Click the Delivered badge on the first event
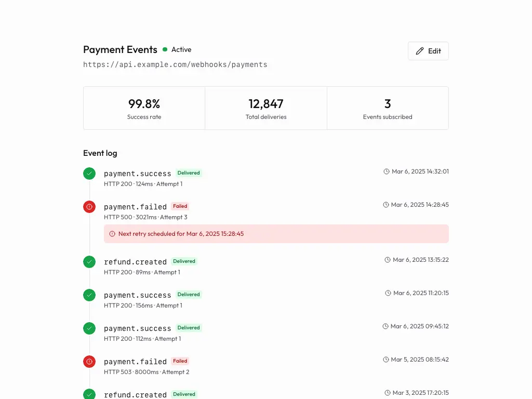The image size is (532, 399). 189,172
